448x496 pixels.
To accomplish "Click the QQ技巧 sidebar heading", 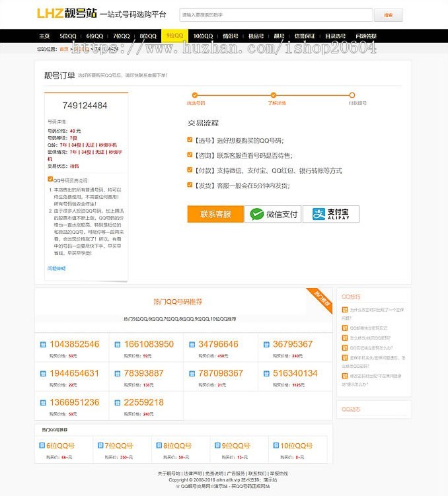I will pos(351,297).
